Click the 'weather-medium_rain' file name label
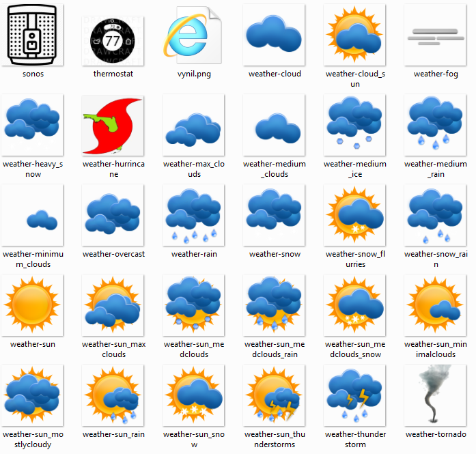The width and height of the screenshot is (476, 454). coord(436,169)
